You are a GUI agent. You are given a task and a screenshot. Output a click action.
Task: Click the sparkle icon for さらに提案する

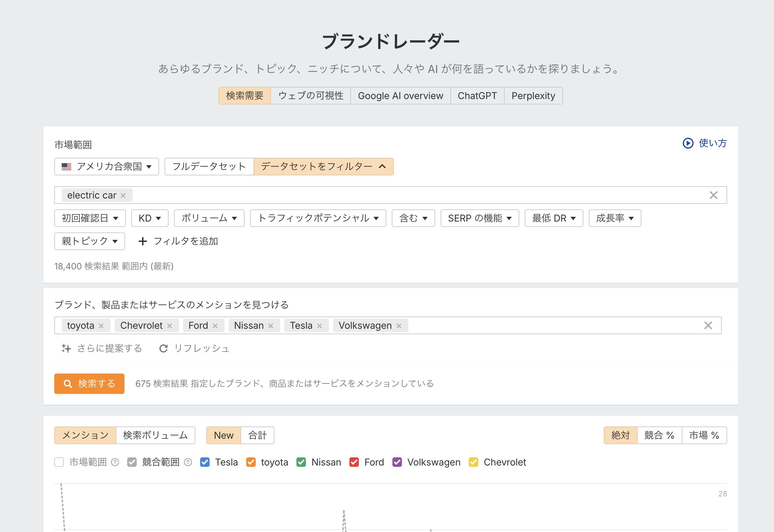66,348
